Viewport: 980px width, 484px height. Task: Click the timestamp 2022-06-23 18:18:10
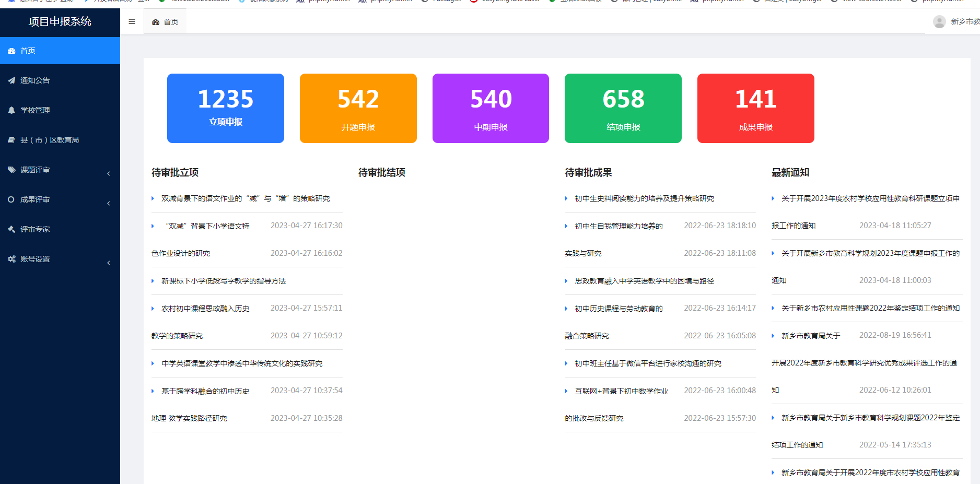coord(720,226)
